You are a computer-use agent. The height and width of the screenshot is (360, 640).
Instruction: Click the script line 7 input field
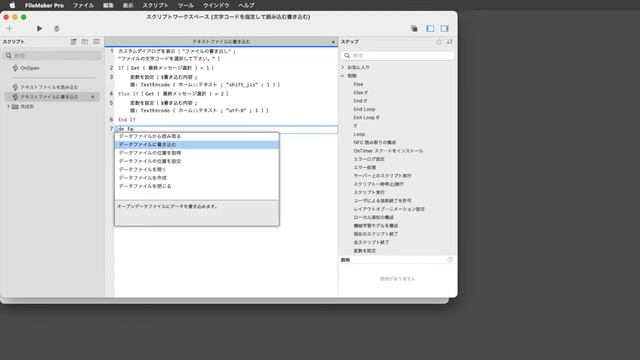226,129
